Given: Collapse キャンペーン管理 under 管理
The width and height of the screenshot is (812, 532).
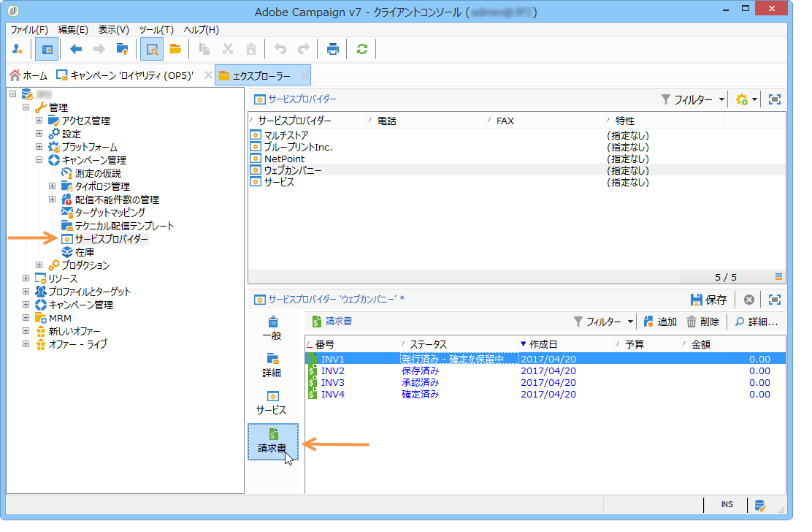Looking at the screenshot, I should click(x=39, y=160).
